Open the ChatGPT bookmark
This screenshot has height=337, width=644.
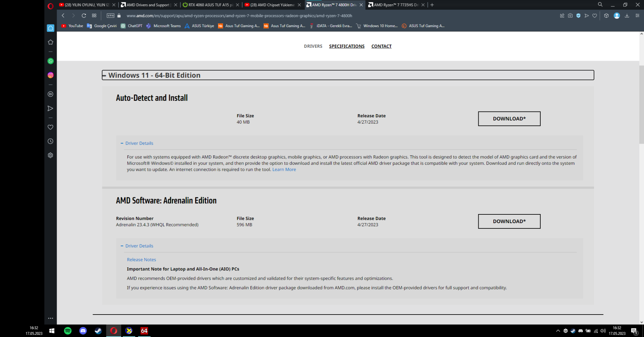coord(131,26)
